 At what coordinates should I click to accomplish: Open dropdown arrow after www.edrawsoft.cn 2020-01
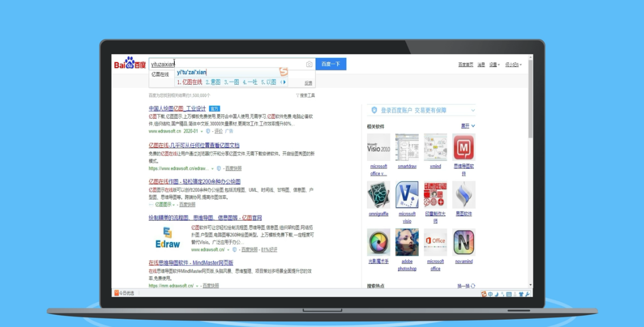pos(202,131)
